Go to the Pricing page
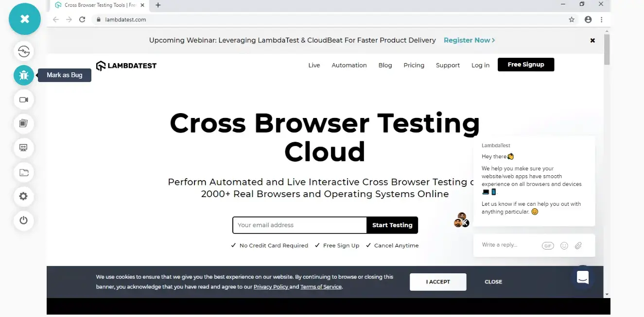This screenshot has height=317, width=644. pyautogui.click(x=414, y=65)
